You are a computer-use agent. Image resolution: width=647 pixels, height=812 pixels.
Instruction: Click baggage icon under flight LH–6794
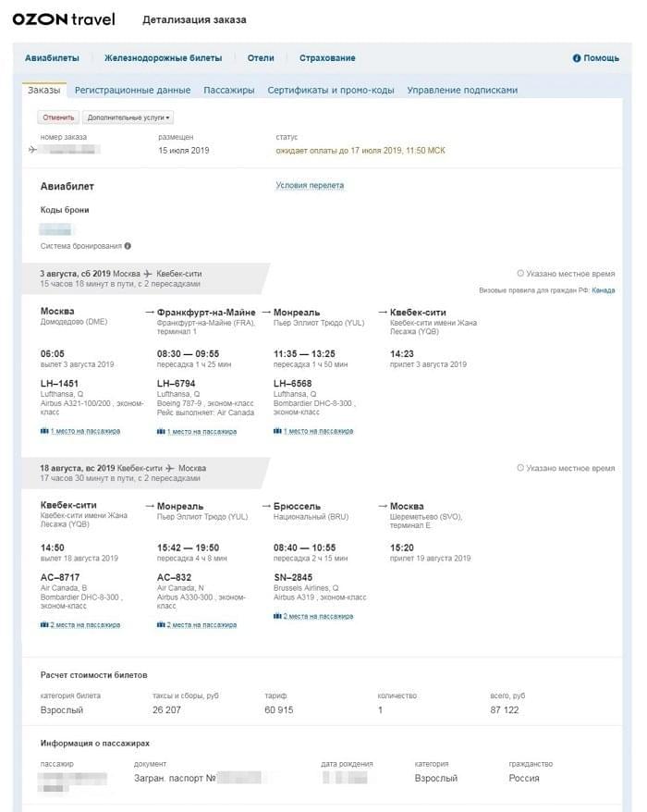click(x=161, y=431)
